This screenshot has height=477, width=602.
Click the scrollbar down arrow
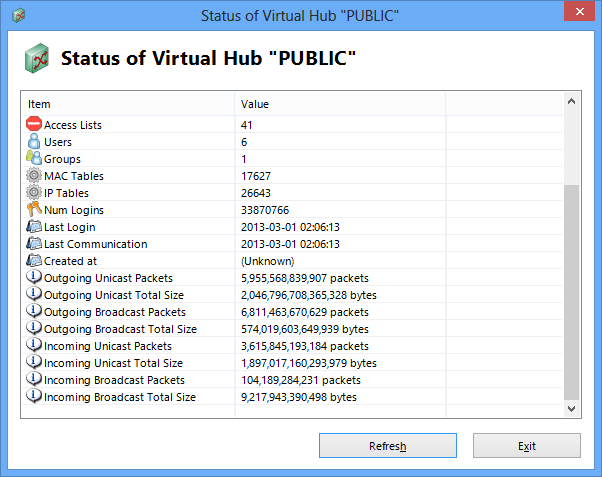pyautogui.click(x=571, y=409)
